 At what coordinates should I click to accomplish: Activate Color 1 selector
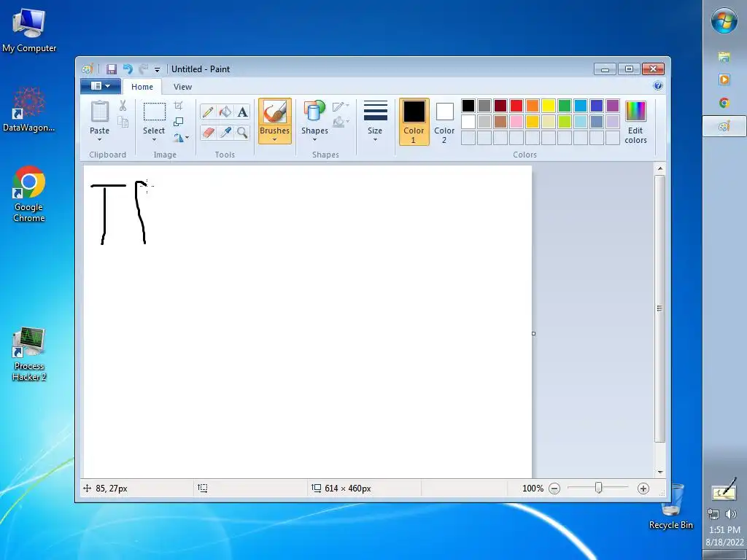[x=414, y=122]
